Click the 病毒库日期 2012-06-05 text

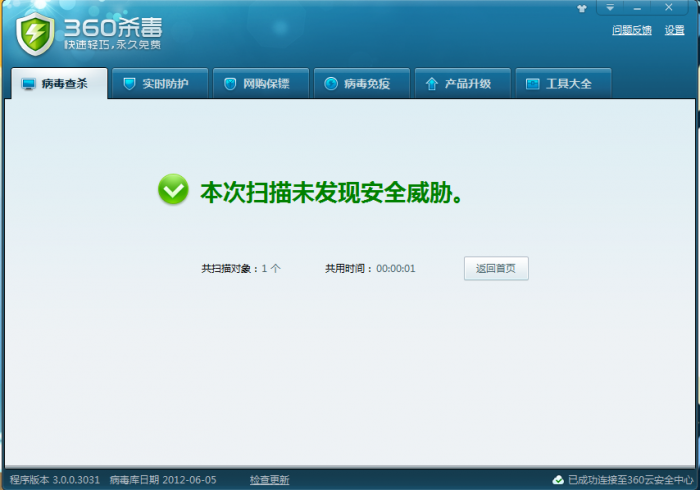click(163, 480)
